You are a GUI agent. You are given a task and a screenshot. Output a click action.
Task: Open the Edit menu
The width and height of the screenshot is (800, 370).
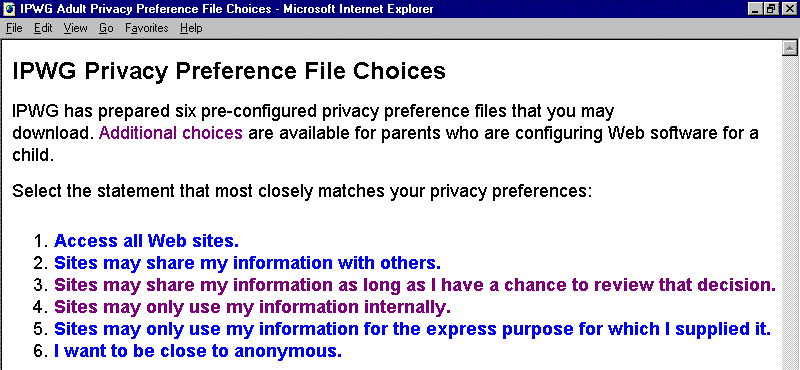click(43, 29)
